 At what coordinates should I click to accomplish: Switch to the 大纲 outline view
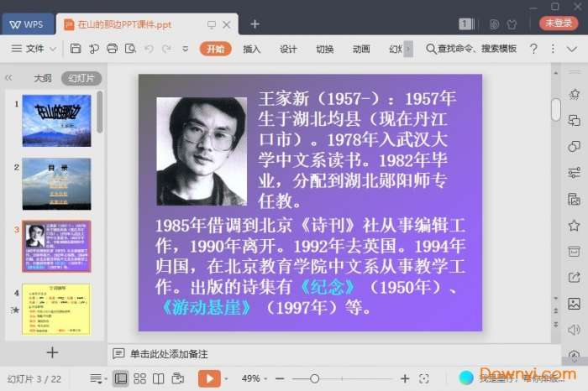click(x=42, y=78)
